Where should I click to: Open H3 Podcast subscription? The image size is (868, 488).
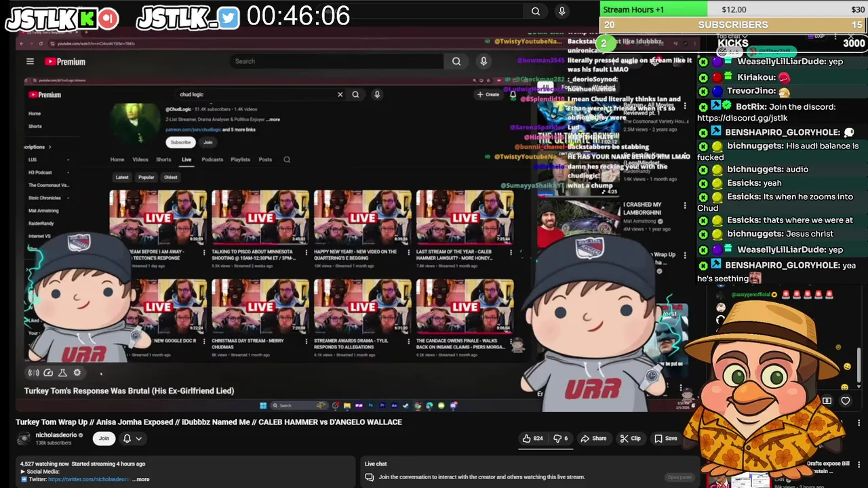pyautogui.click(x=40, y=173)
